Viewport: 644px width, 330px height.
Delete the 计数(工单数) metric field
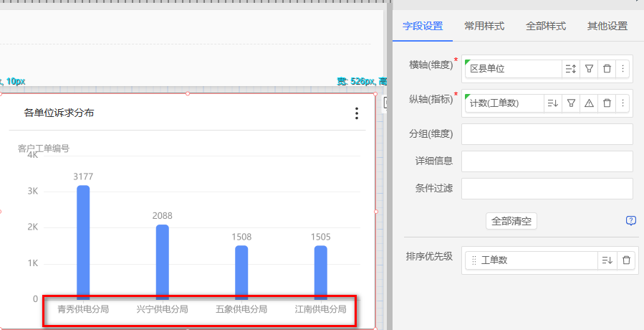pyautogui.click(x=607, y=103)
